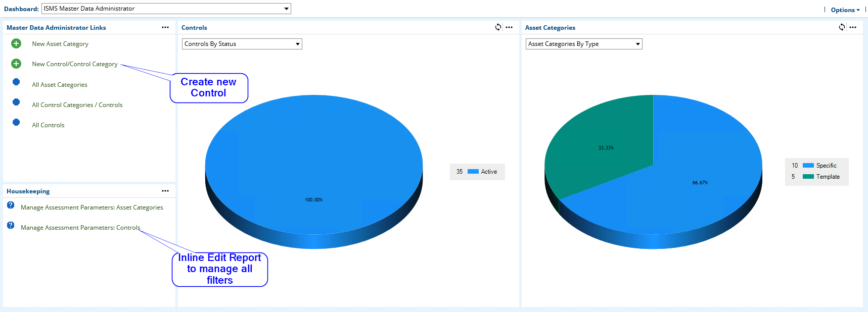
Task: Refresh the Asset Categories panel
Action: coord(842,27)
